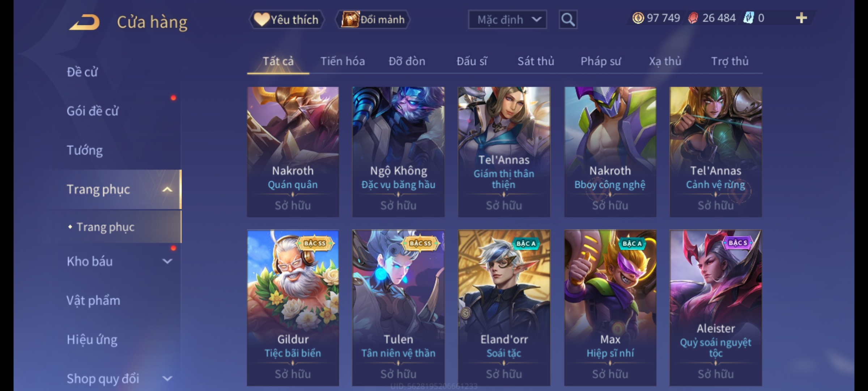Tap the back arrow icon
868x391 pixels.
[x=84, y=22]
